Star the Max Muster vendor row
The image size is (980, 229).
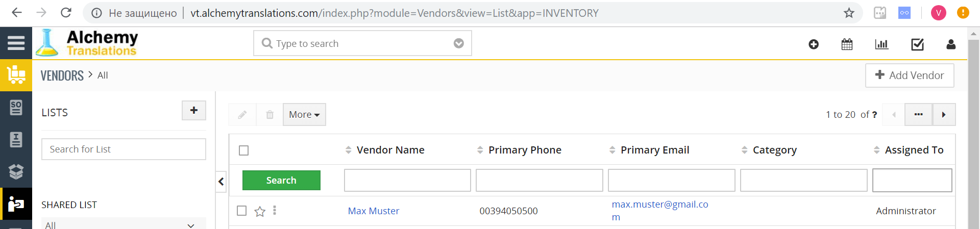[x=260, y=211]
